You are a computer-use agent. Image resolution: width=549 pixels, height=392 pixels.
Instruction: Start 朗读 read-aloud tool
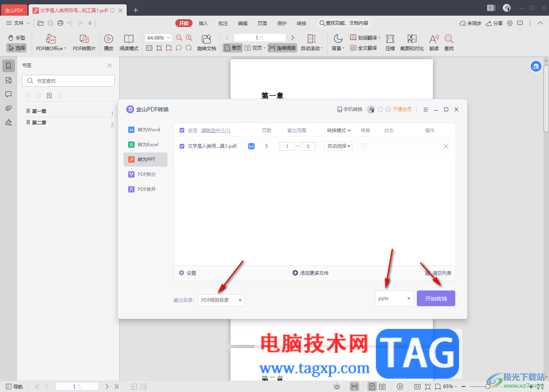click(x=434, y=42)
